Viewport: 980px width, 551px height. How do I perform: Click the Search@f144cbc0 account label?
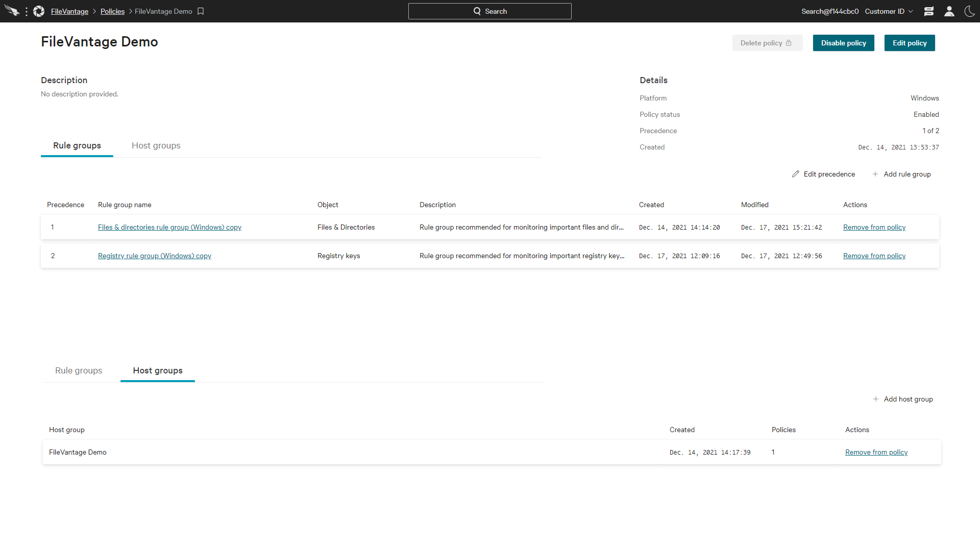830,11
